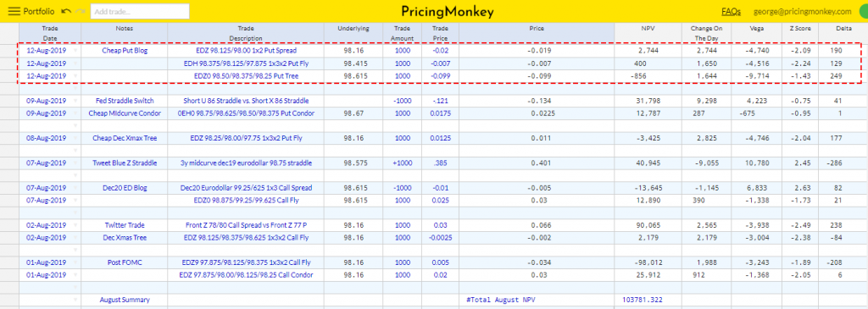Click the Post FOMC note cell

[x=124, y=262]
